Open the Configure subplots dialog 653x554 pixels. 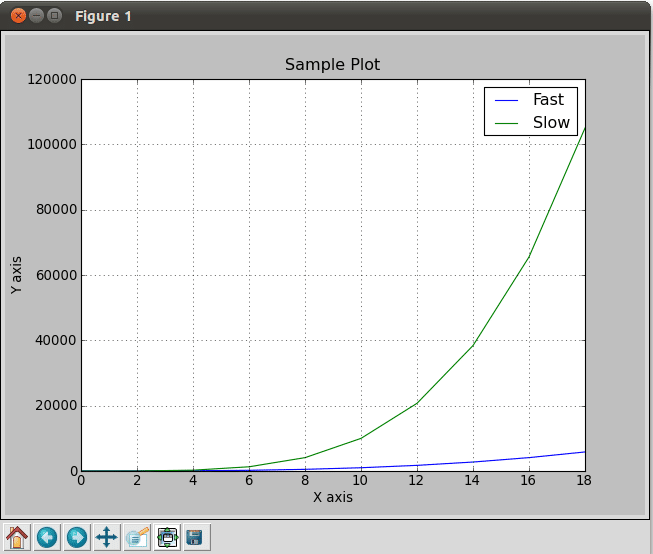tap(167, 537)
